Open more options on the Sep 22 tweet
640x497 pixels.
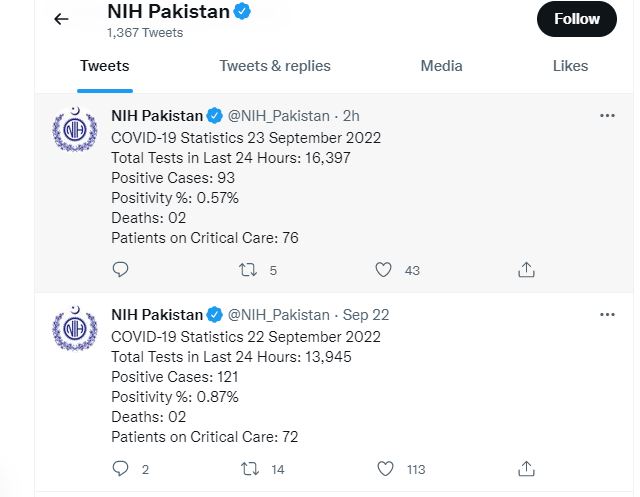click(607, 315)
